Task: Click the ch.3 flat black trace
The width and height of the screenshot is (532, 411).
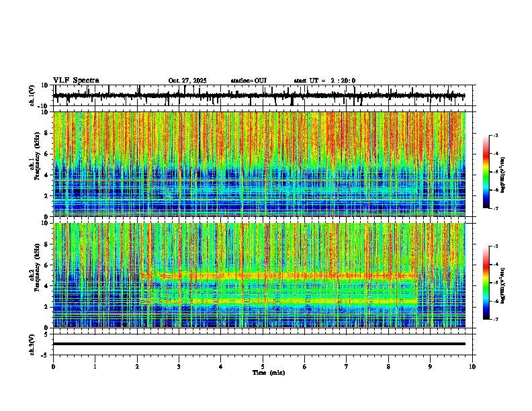Action: [x=259, y=344]
